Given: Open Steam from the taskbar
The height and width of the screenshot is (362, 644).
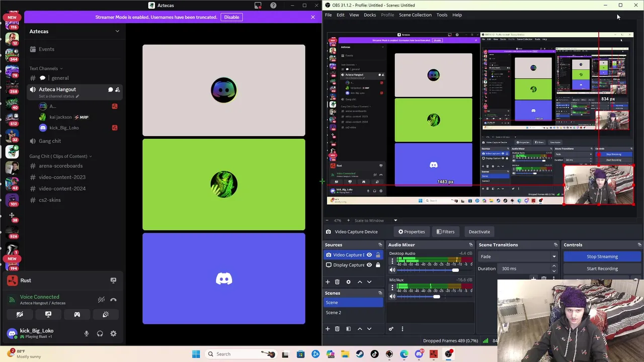Looking at the screenshot, I should [360, 354].
